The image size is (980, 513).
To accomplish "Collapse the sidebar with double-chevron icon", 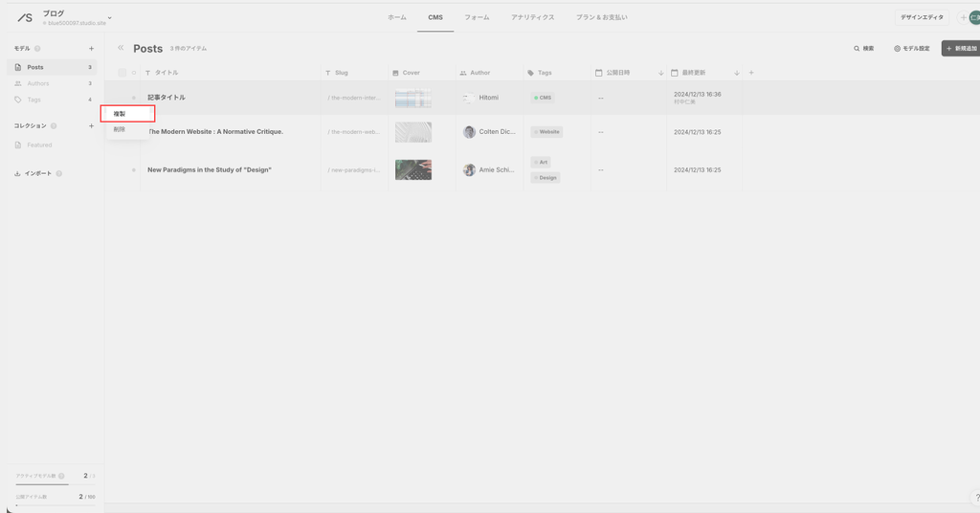I will (x=121, y=48).
